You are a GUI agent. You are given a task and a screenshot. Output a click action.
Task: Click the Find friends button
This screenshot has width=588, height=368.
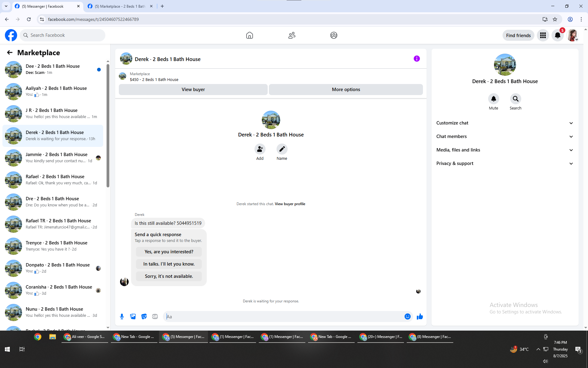tap(518, 35)
